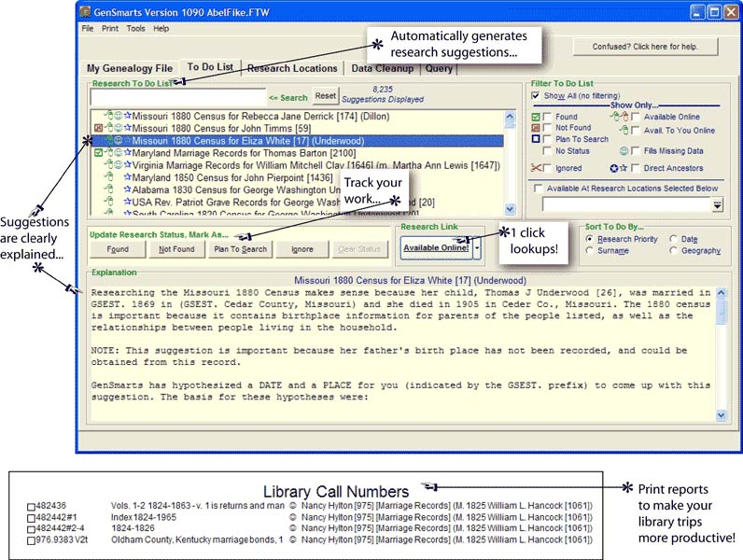Select the Surname sort radio button
This screenshot has width=743, height=560.
pos(589,251)
